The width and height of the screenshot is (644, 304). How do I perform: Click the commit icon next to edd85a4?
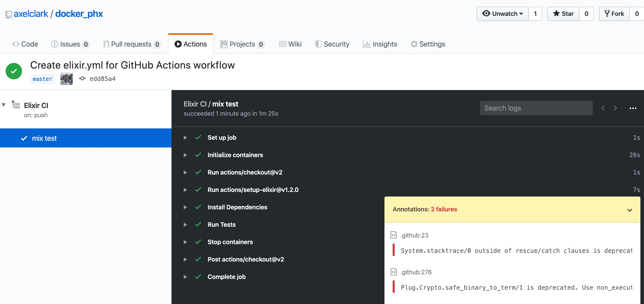pos(82,78)
